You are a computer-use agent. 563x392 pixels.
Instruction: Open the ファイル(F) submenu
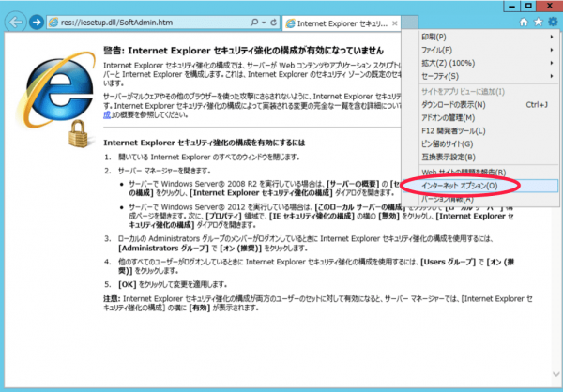click(x=480, y=50)
